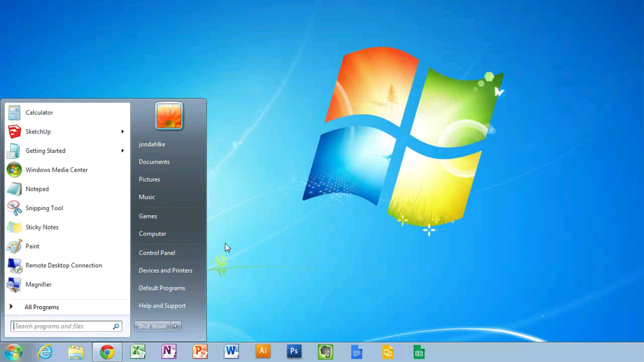Open Windows Explorer from taskbar
The height and width of the screenshot is (362, 644).
[x=75, y=352]
